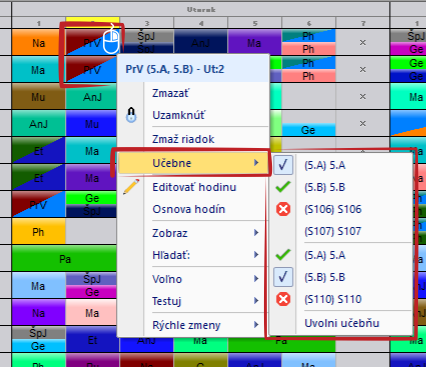Click the pencil icon beside Editovať hodinu
The height and width of the screenshot is (367, 426).
coord(131,187)
